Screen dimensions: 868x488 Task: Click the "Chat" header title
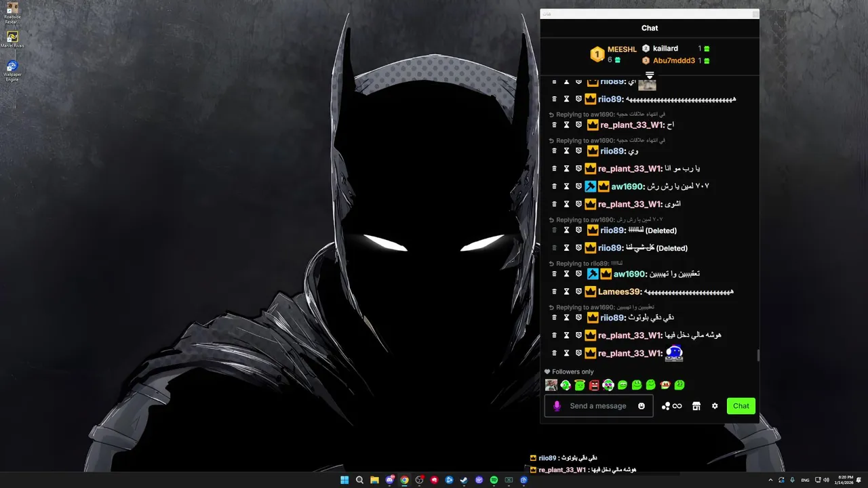650,28
